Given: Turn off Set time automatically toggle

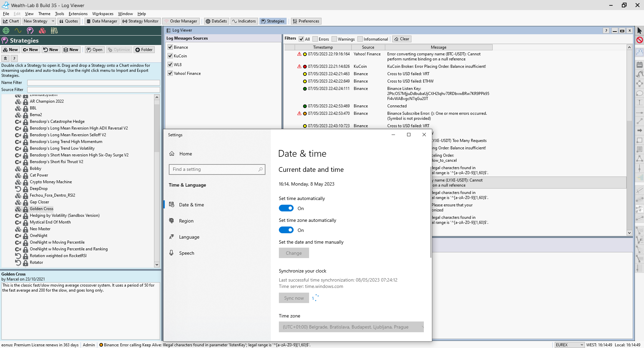Looking at the screenshot, I should 286,208.
